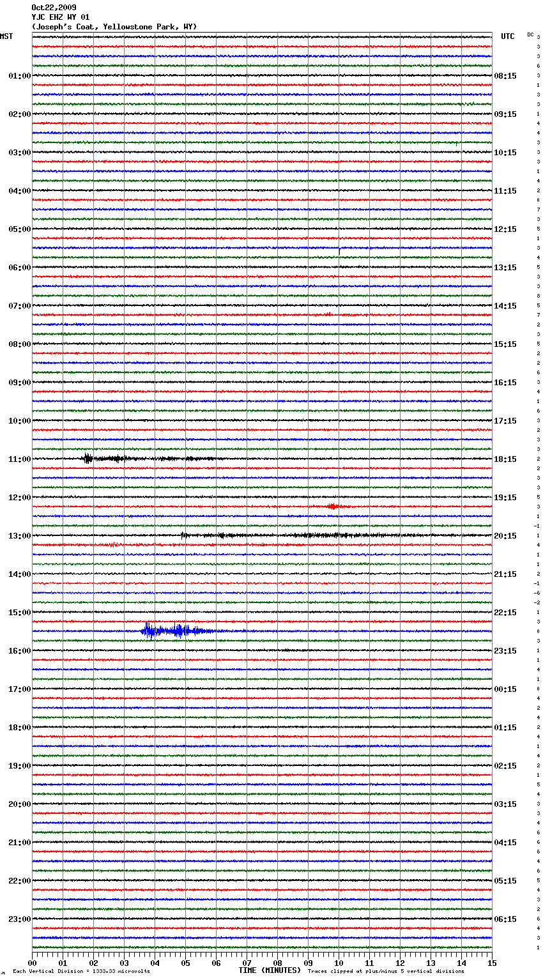Click the 06:15 UTC time label
This screenshot has height=980, width=543.
pyautogui.click(x=505, y=919)
